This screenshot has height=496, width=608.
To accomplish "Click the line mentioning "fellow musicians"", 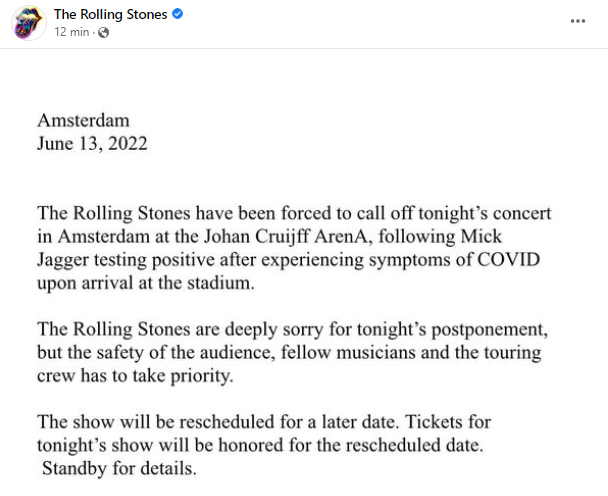I will [289, 353].
